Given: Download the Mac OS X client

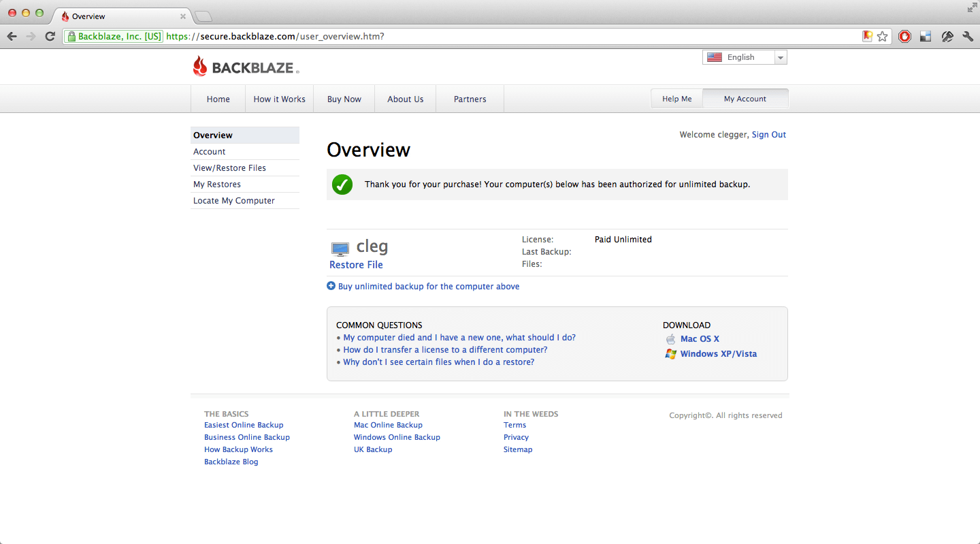Looking at the screenshot, I should [700, 339].
